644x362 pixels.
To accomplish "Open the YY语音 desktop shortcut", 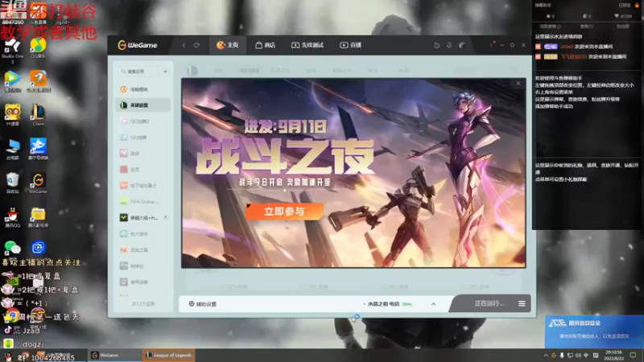I will pyautogui.click(x=13, y=114).
